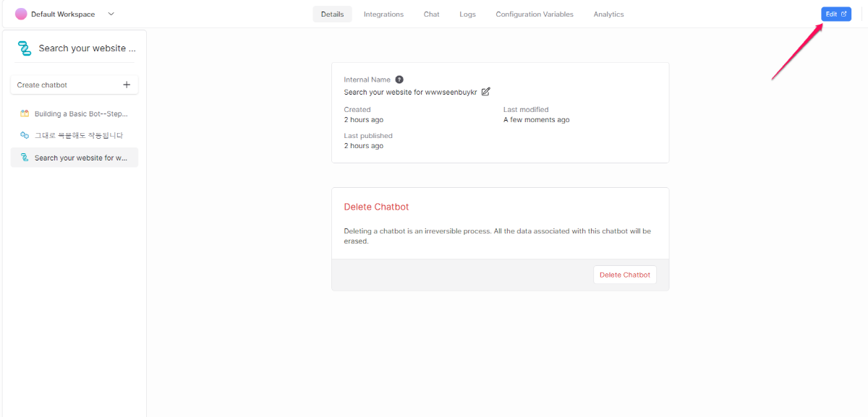Viewport: 868px width, 417px height.
Task: Click the Create chatbot label
Action: (x=42, y=85)
